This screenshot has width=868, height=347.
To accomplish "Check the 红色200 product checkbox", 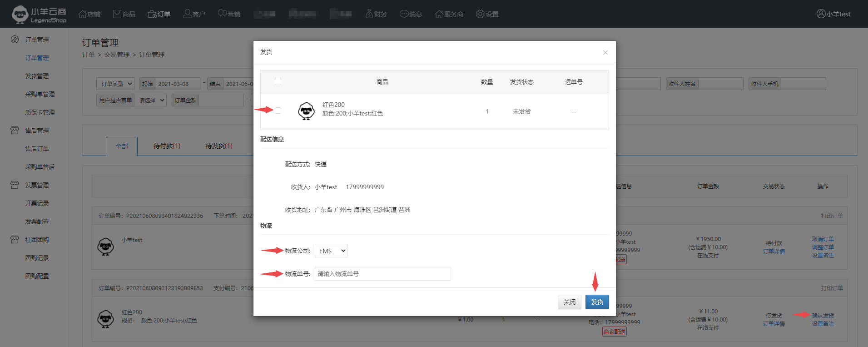I will (278, 111).
